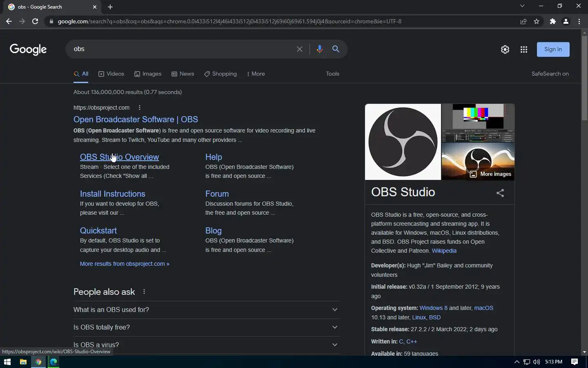
Task: Share this page via address bar icon
Action: 523,21
